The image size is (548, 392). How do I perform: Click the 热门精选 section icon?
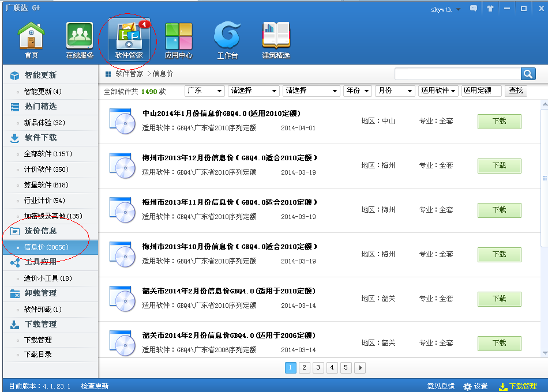click(x=14, y=107)
